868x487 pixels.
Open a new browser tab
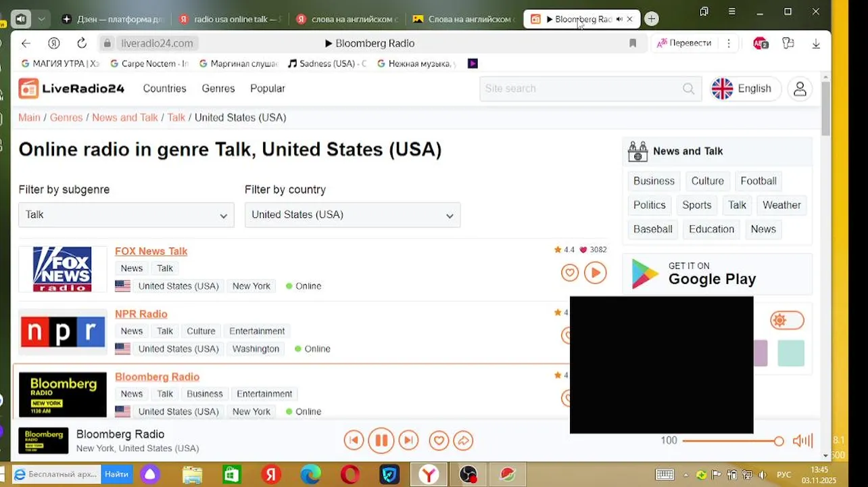click(x=651, y=19)
